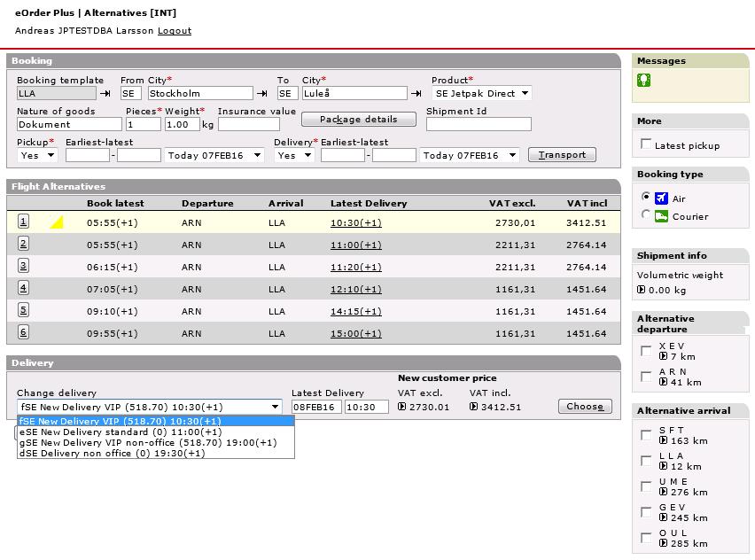The height and width of the screenshot is (560, 755).
Task: Choose dSE Delivery non office 19:30(+1) option
Action: click(x=156, y=453)
